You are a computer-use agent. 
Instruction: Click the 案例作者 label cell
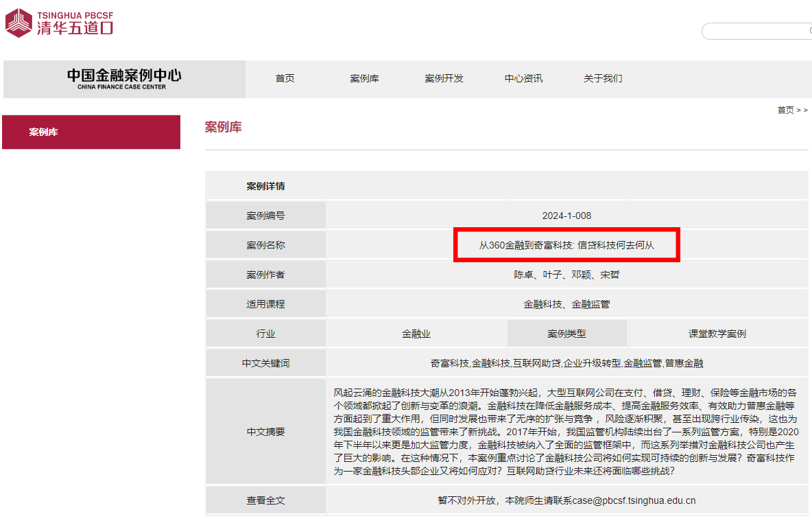click(x=265, y=275)
